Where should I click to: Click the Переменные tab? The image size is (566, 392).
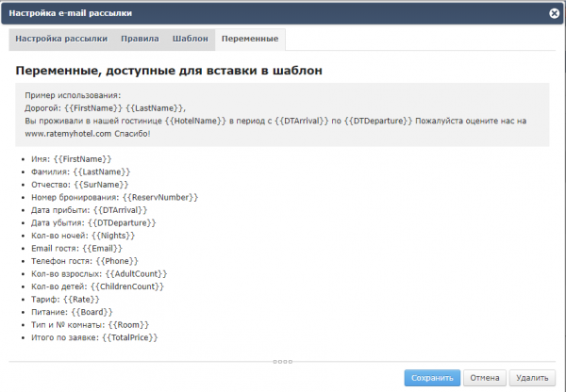(249, 40)
